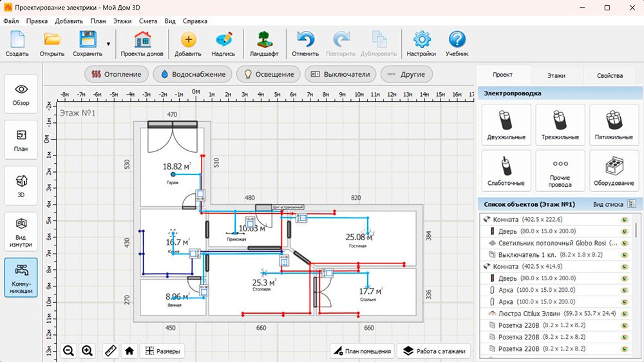This screenshot has height=362, width=644.
Task: Click the Дублировать duplicate icon
Action: [379, 44]
